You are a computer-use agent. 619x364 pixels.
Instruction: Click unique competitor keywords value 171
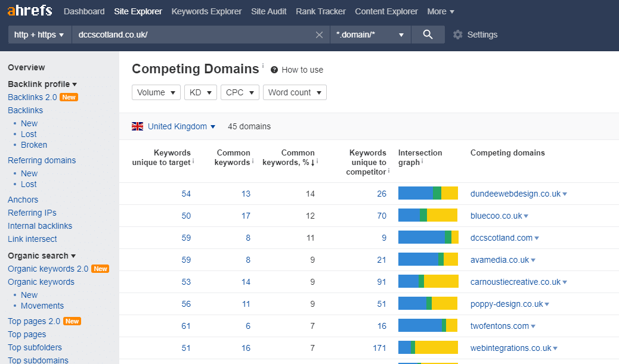click(x=379, y=348)
